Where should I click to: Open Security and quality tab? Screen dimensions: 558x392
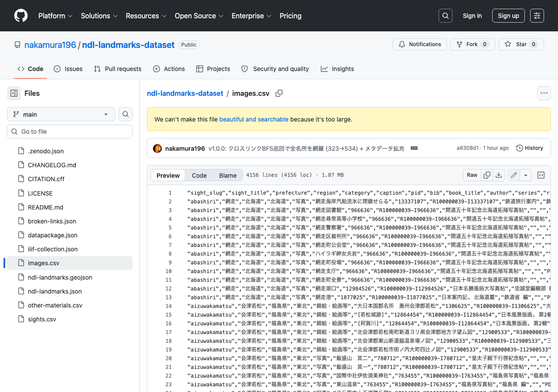[275, 69]
